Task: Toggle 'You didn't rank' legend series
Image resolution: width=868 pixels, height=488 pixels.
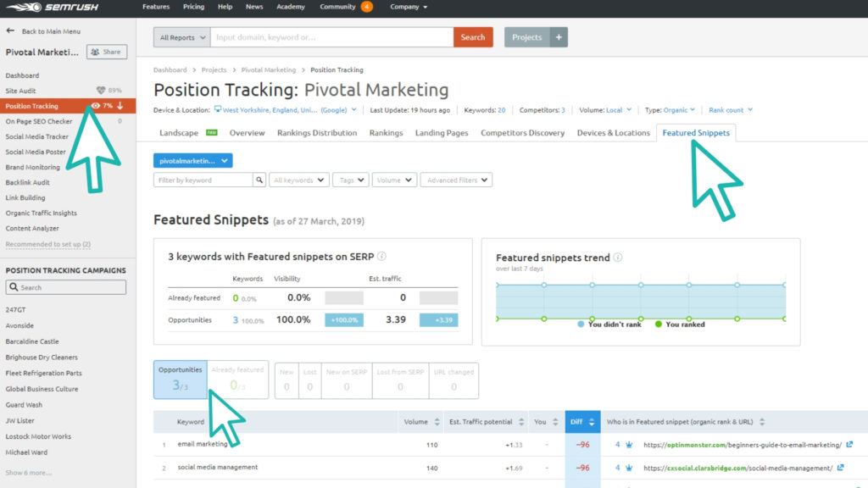Action: (x=609, y=324)
